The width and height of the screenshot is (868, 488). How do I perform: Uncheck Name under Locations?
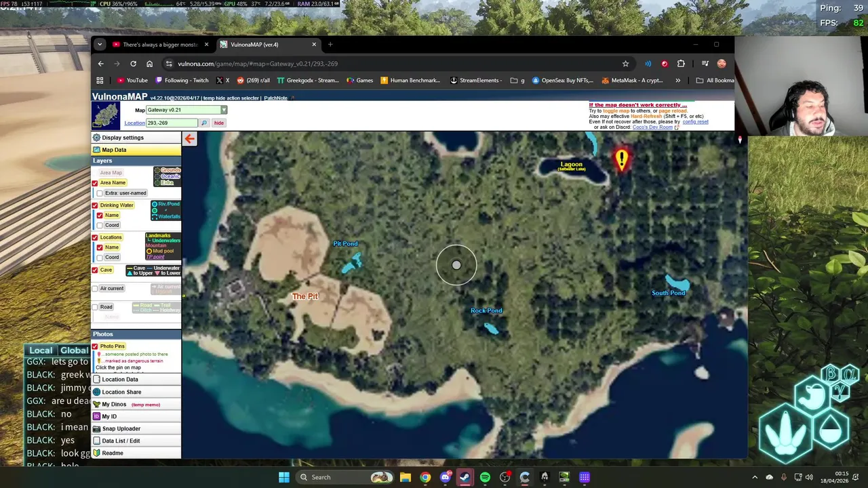point(100,247)
